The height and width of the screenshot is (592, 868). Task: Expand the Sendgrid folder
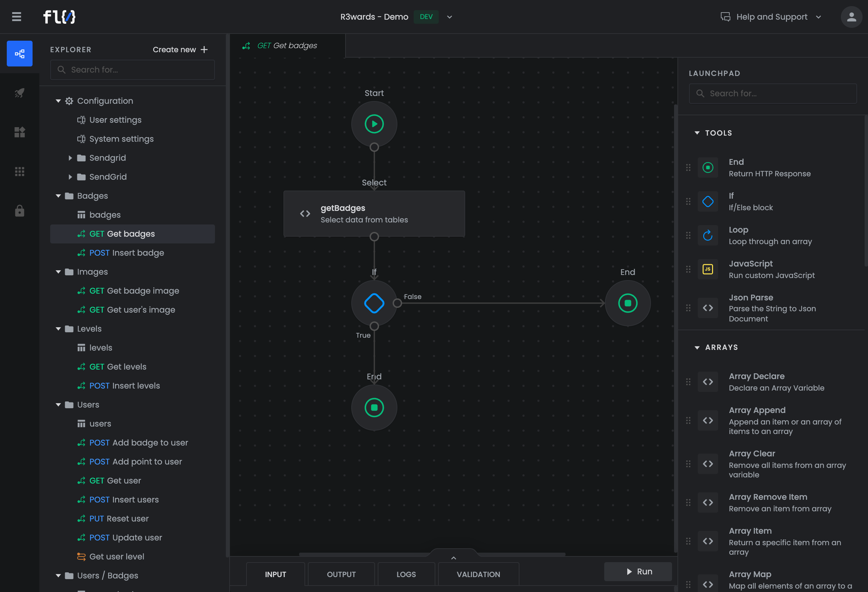[x=70, y=158]
